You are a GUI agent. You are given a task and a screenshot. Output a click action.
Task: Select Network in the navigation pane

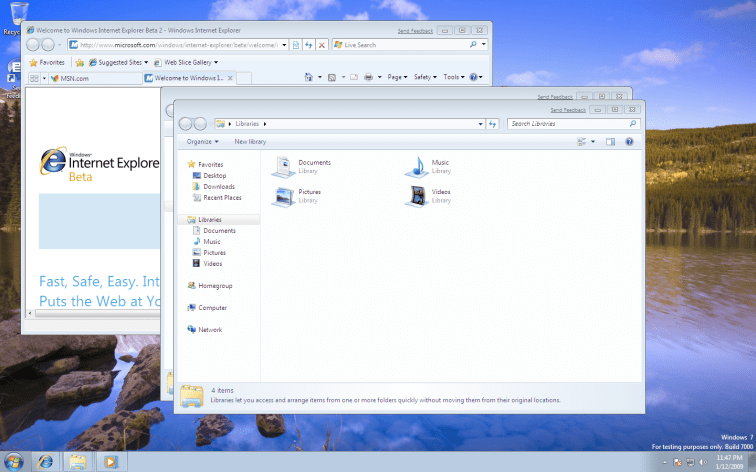pyautogui.click(x=205, y=330)
